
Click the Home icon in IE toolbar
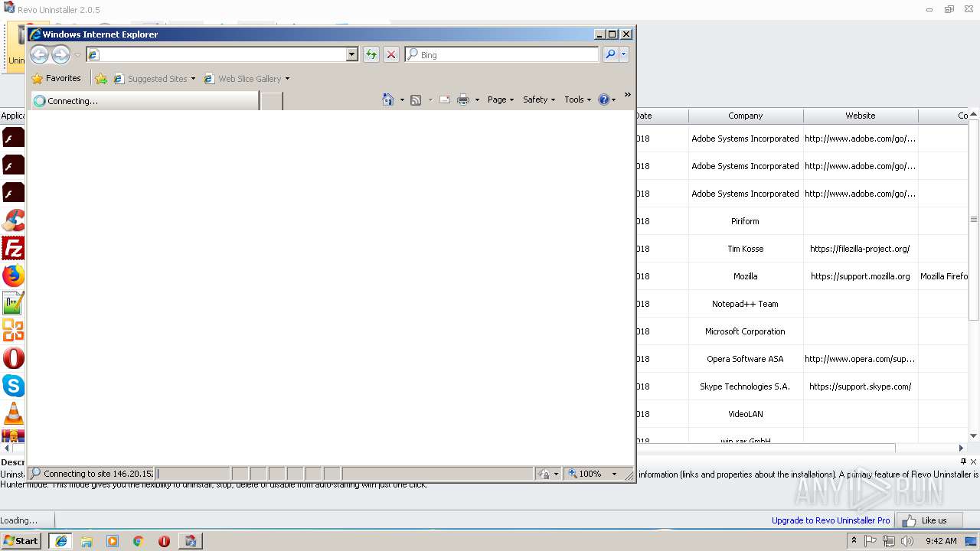[x=388, y=99]
